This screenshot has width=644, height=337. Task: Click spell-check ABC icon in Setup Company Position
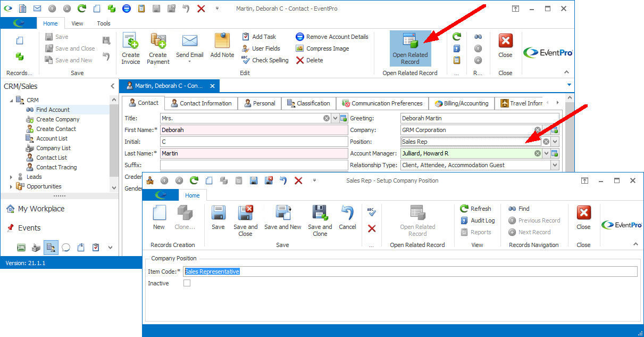point(372,211)
